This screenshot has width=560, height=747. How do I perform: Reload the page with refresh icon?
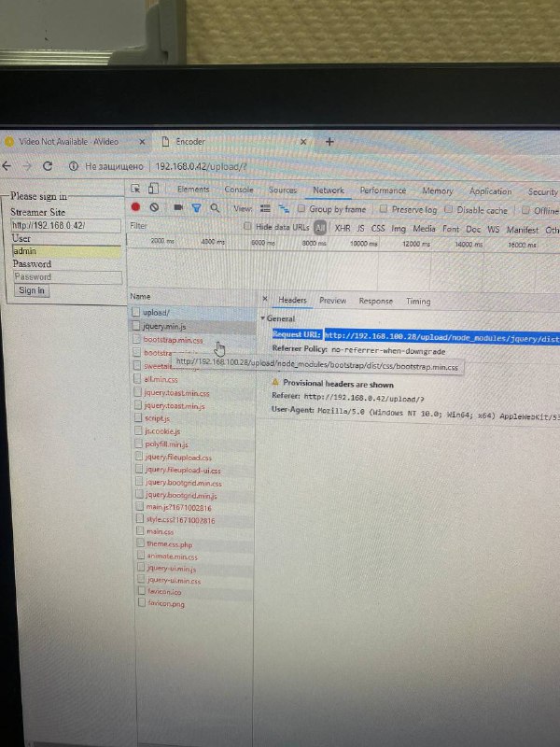pyautogui.click(x=48, y=166)
